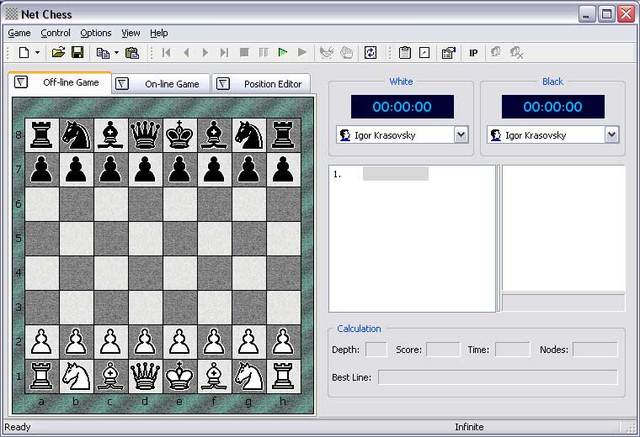Click the properties settings toolbar icon
Image resolution: width=640 pixels, height=437 pixels.
pyautogui.click(x=448, y=53)
